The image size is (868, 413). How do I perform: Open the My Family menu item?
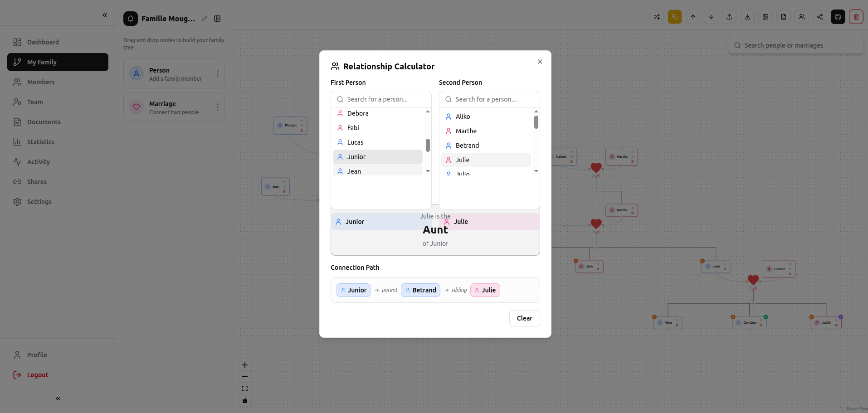tap(58, 62)
